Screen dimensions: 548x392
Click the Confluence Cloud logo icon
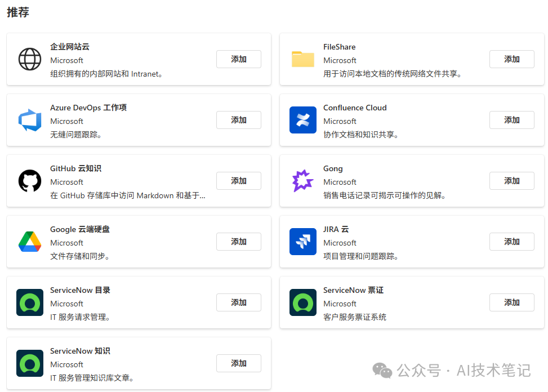302,120
